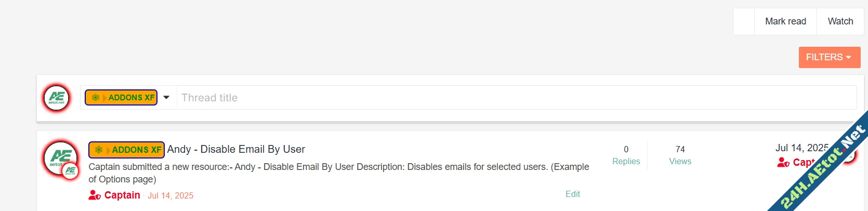The height and width of the screenshot is (211, 868).
Task: Click the staff icon in last-post column
Action: pyautogui.click(x=783, y=163)
